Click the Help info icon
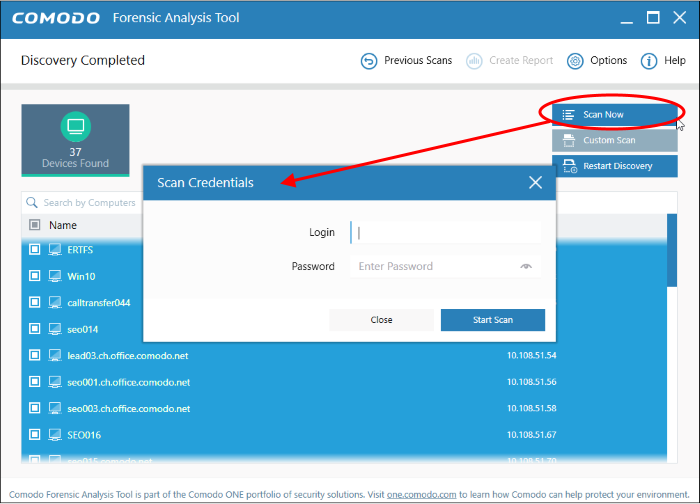 coord(649,61)
